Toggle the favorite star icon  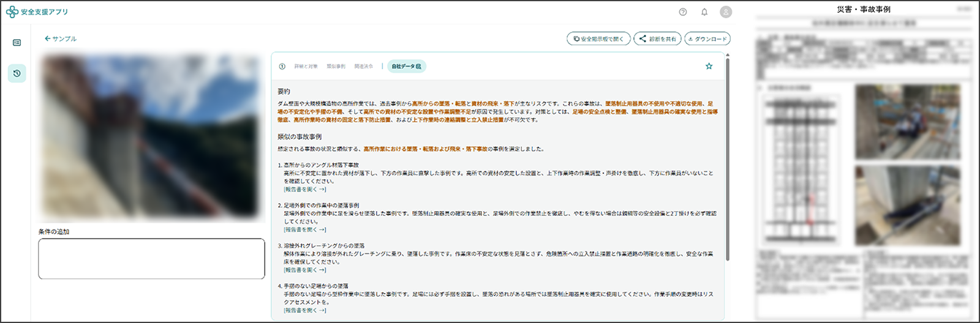coord(709,66)
